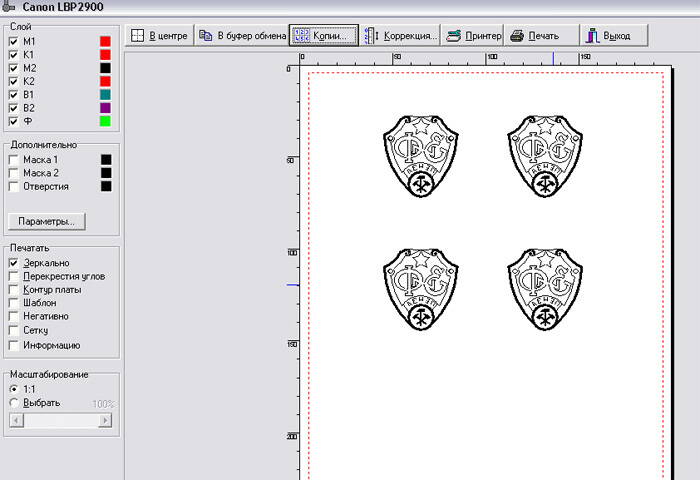This screenshot has height=480, width=700.
Task: Enable the "Отверстия" checkbox
Action: click(x=14, y=186)
